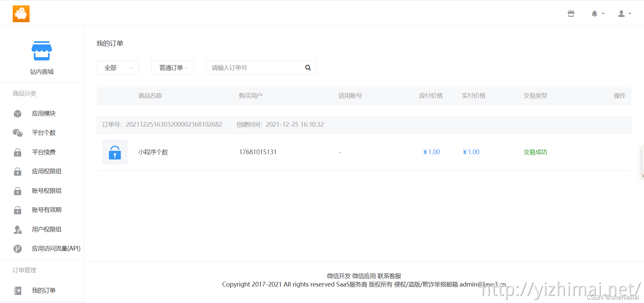
Task: Click the blue 站内商城 shop icon
Action: click(42, 51)
